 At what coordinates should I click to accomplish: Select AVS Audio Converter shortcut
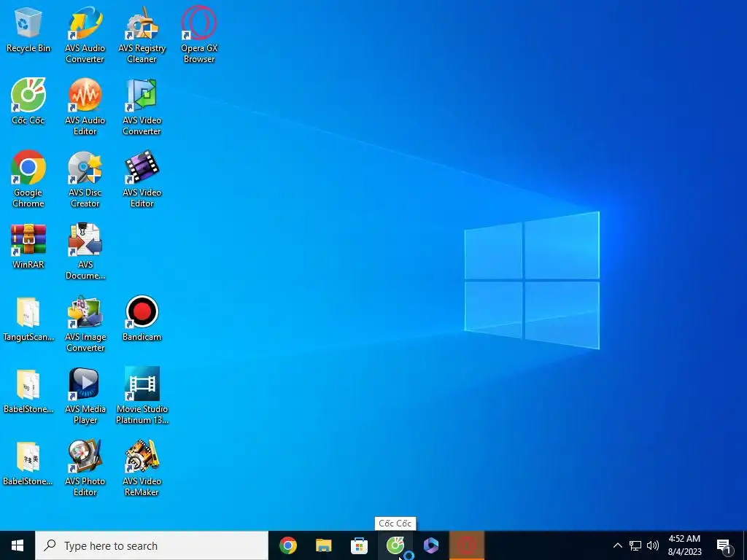[85, 35]
